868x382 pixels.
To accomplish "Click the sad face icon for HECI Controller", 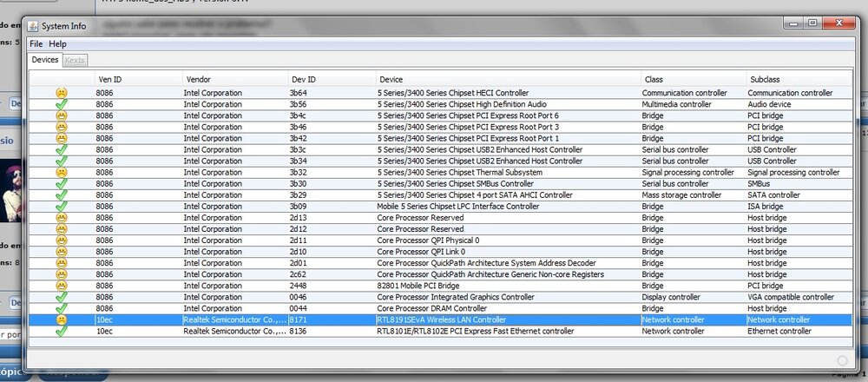I will pos(62,93).
